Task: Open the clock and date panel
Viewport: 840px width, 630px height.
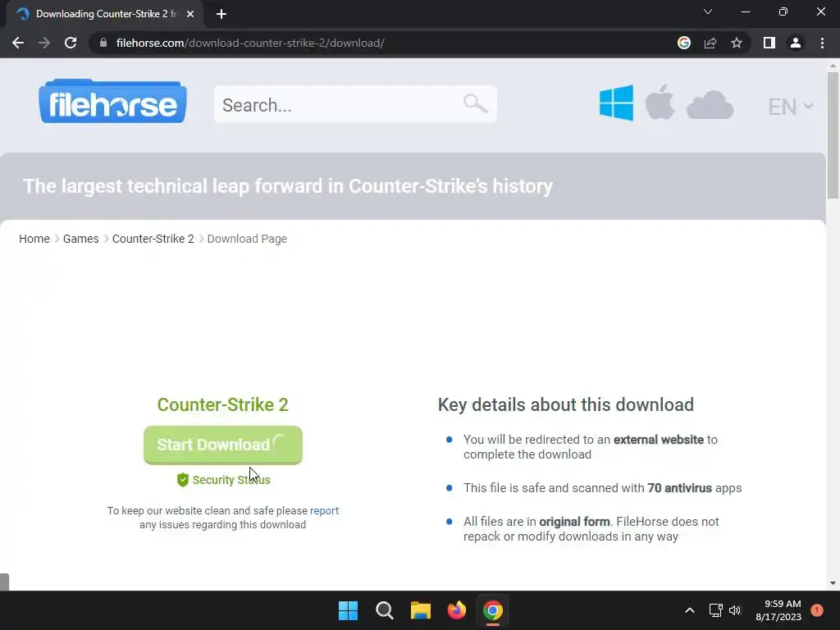Action: point(778,610)
